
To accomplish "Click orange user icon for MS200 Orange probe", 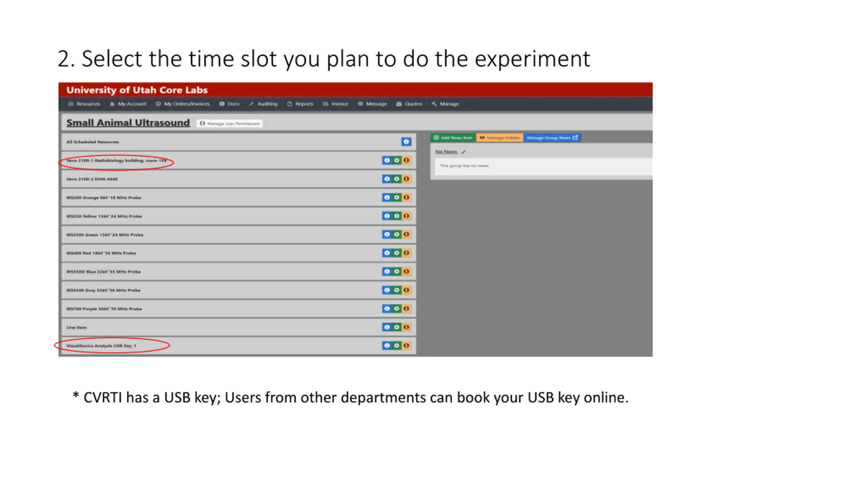I will coord(406,197).
